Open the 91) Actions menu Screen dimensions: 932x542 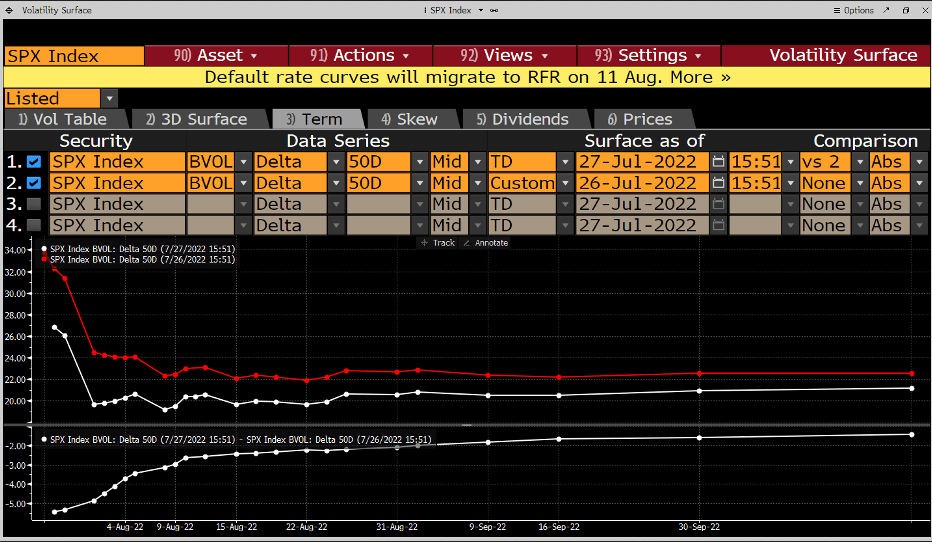pos(360,55)
